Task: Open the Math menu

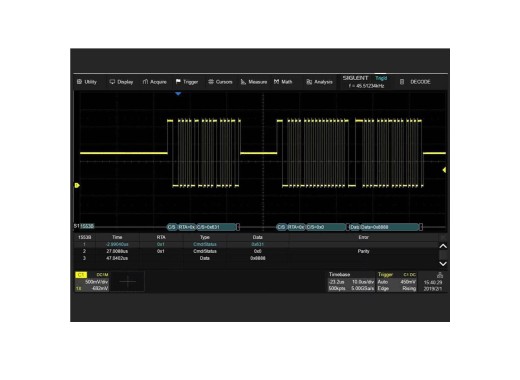Action: point(283,82)
